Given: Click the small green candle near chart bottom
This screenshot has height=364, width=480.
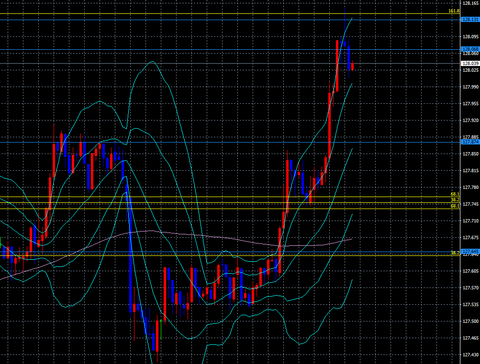Looking at the screenshot, I should click(x=161, y=329).
